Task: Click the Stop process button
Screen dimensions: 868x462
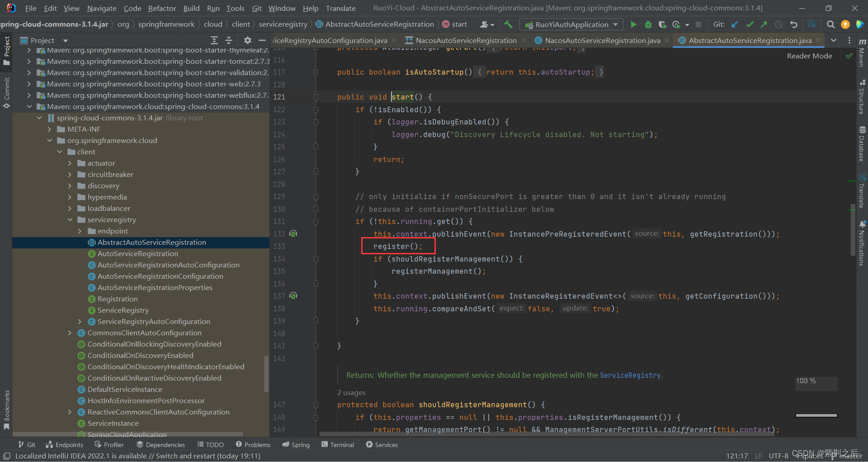Action: (x=698, y=24)
